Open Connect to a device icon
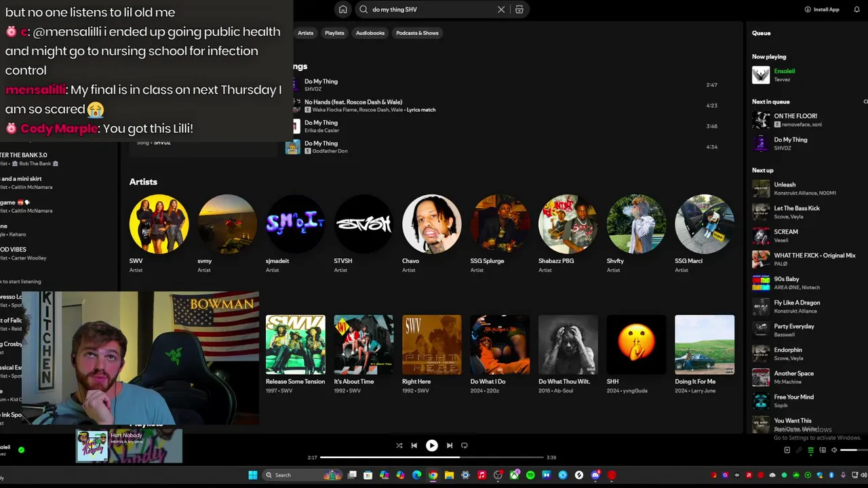This screenshot has width=868, height=488. coord(823,450)
